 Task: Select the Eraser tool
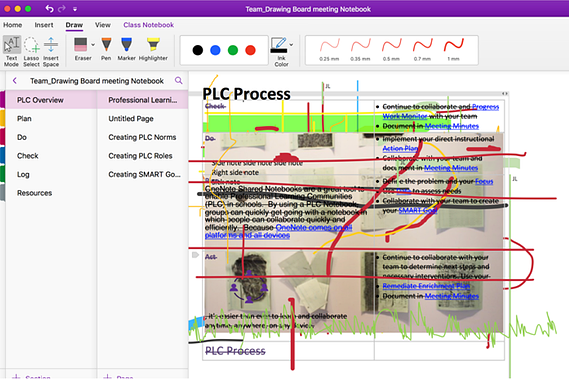81,49
